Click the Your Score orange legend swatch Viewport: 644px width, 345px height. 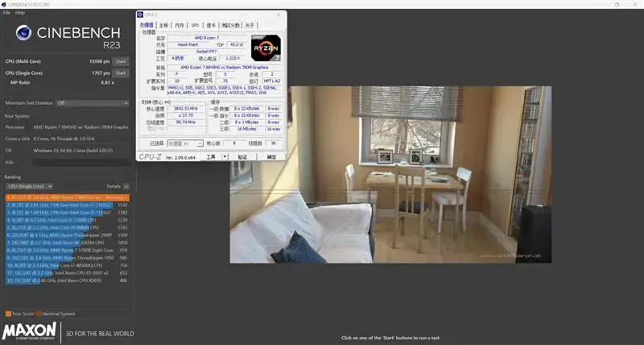tap(8, 314)
